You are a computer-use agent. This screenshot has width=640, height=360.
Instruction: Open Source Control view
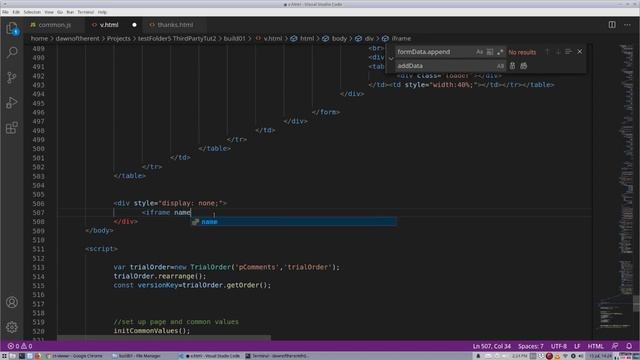[x=12, y=78]
